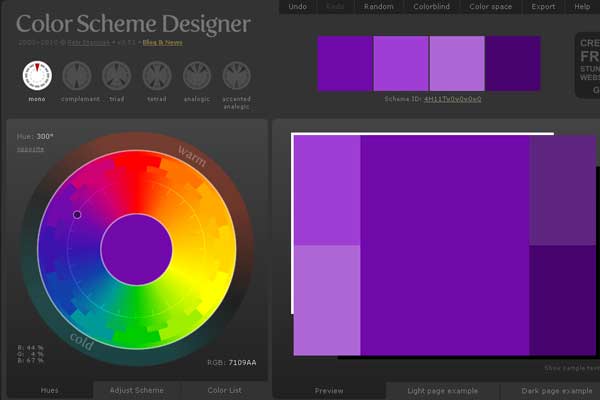The image size is (600, 400).
Task: Click the B: 67 % readout
Action: click(x=30, y=360)
